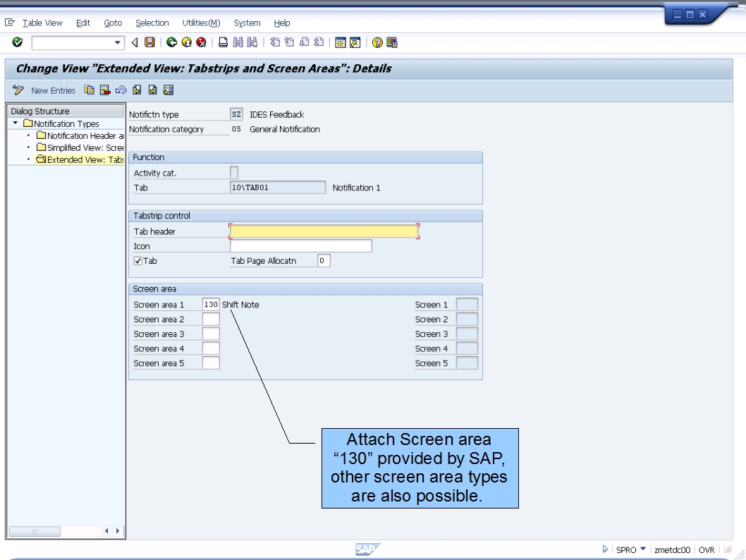Click the Previous Entry icon

pyautogui.click(x=137, y=90)
